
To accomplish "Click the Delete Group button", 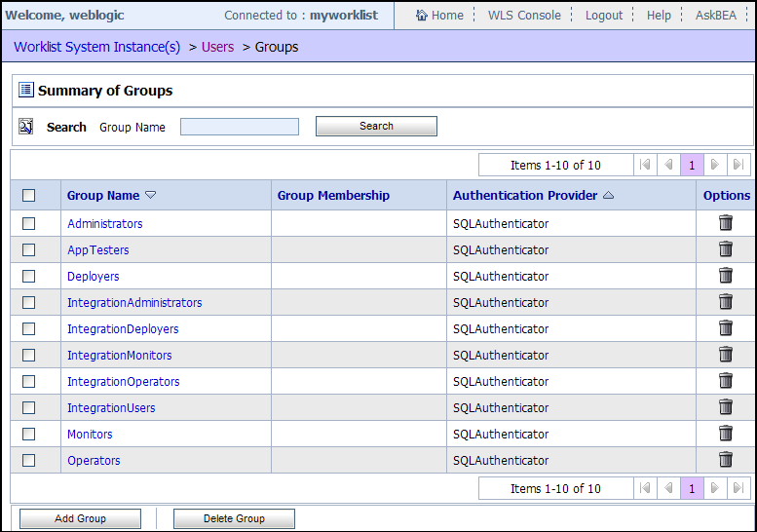I will pyautogui.click(x=234, y=518).
